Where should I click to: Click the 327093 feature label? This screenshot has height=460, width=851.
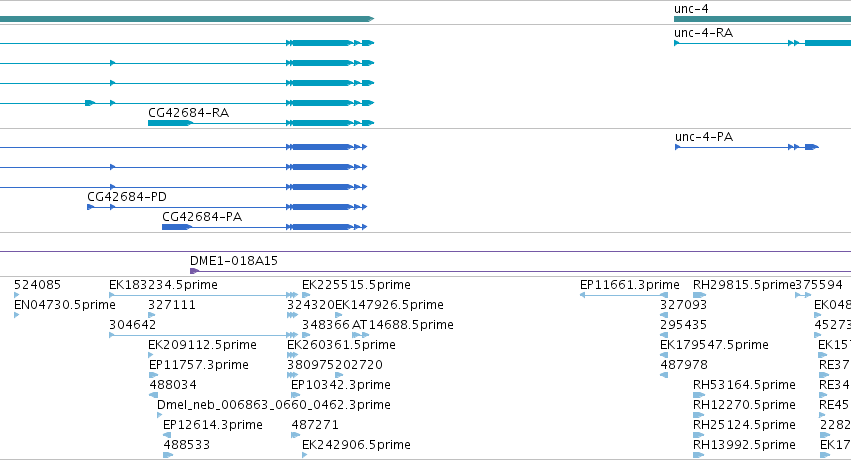683,305
